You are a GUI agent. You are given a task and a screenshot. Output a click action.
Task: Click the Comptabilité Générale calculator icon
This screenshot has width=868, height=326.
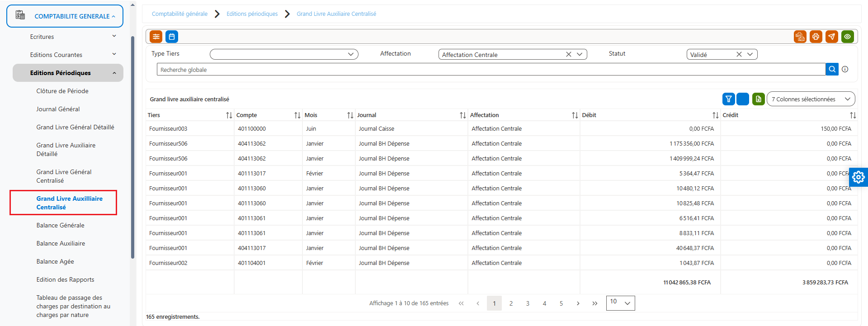(x=20, y=15)
